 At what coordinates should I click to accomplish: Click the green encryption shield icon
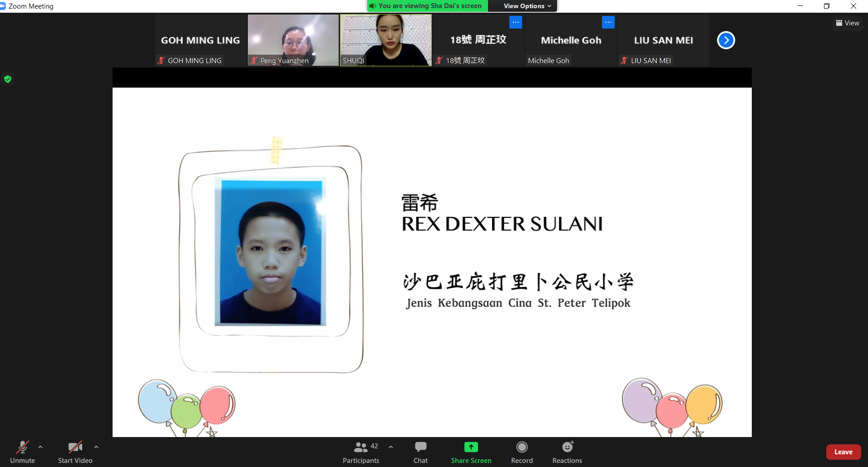pyautogui.click(x=8, y=79)
